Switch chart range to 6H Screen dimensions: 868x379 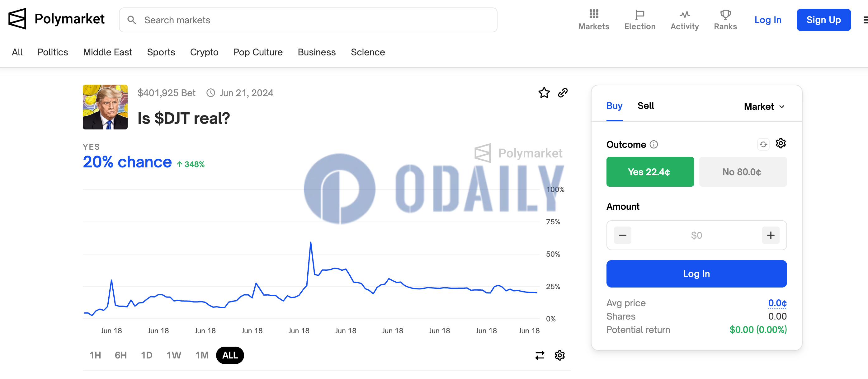(x=120, y=355)
